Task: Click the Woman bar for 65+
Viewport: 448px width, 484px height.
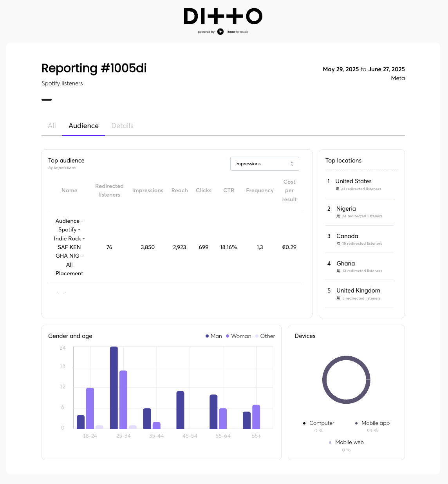Action: [256, 417]
